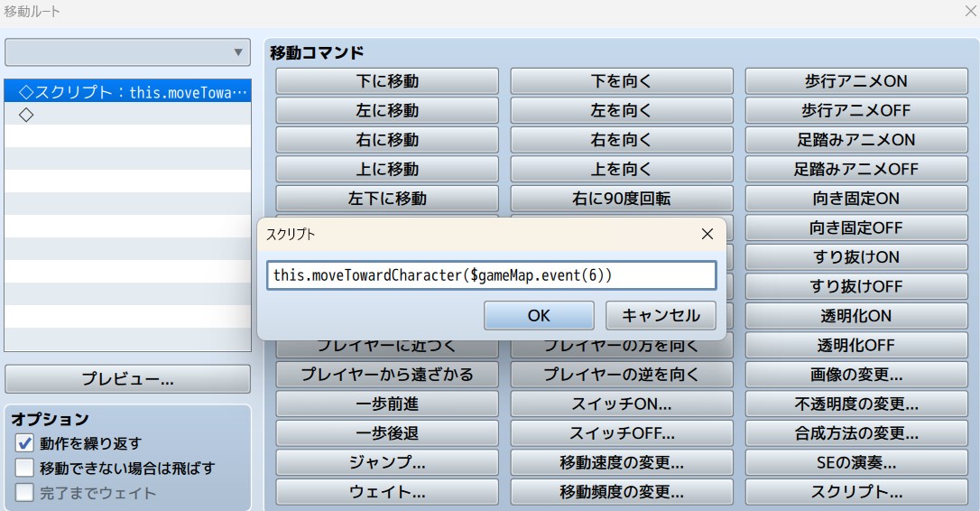Click the script text input field
Viewport: 980px width, 511px height.
pyautogui.click(x=491, y=275)
